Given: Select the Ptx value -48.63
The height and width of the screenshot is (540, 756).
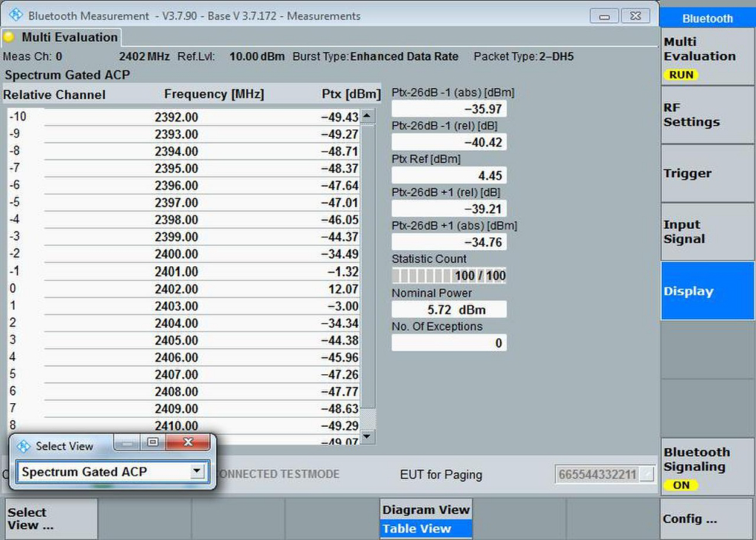Looking at the screenshot, I should 340,409.
